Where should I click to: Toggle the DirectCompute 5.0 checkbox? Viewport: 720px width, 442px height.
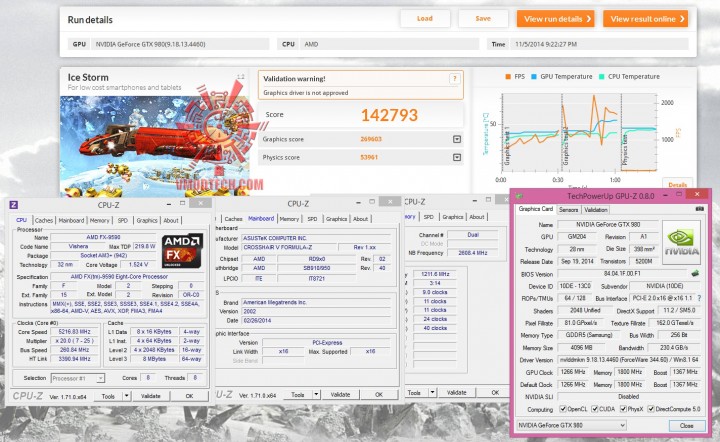[x=651, y=408]
